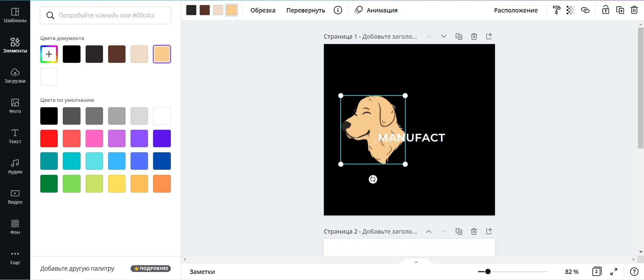Click the Обрезка crop button
This screenshot has width=644, height=280.
point(263,10)
